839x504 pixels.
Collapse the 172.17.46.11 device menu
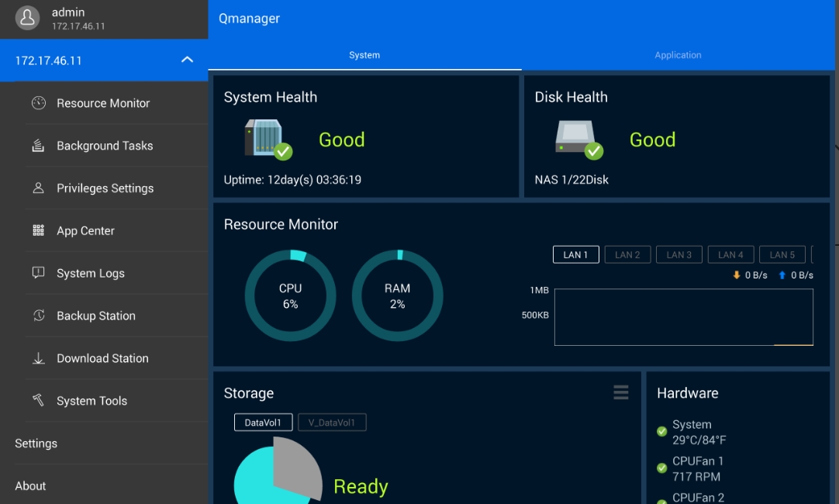pyautogui.click(x=187, y=60)
